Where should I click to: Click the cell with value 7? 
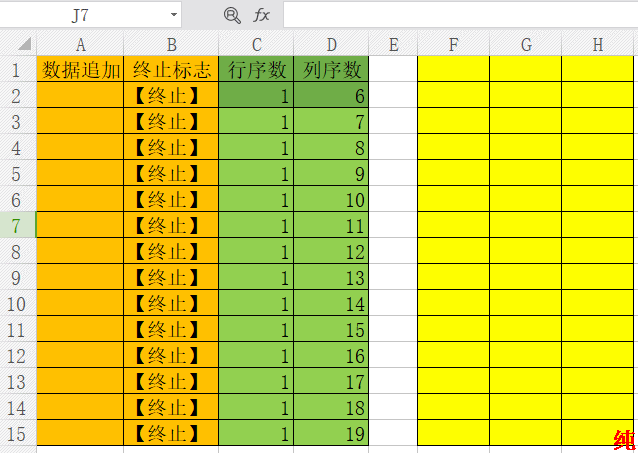pyautogui.click(x=331, y=121)
